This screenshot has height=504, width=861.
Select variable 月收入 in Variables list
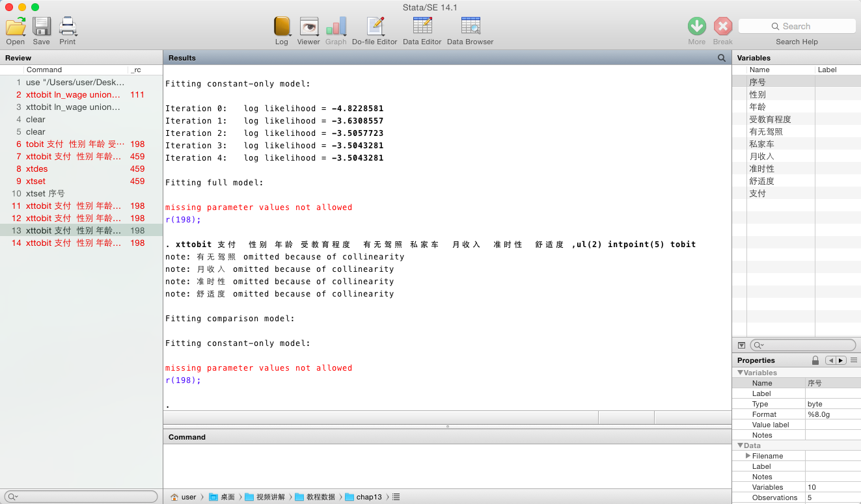pyautogui.click(x=796, y=156)
